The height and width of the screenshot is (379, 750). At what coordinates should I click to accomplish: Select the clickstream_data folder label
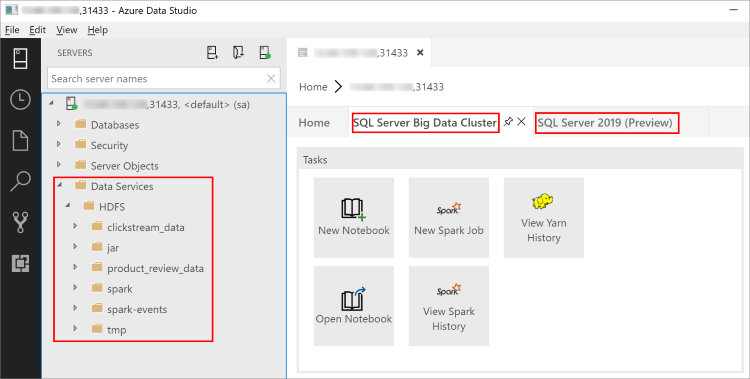[x=145, y=228]
